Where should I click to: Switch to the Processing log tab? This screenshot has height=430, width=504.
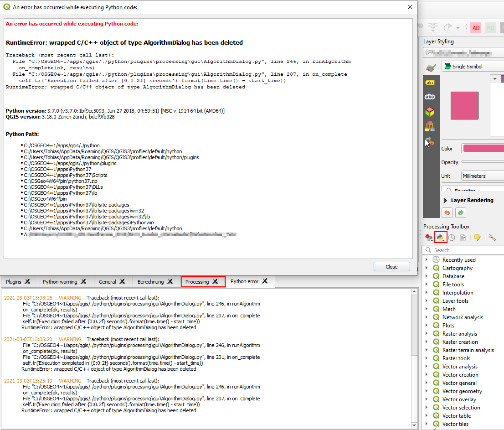(197, 282)
